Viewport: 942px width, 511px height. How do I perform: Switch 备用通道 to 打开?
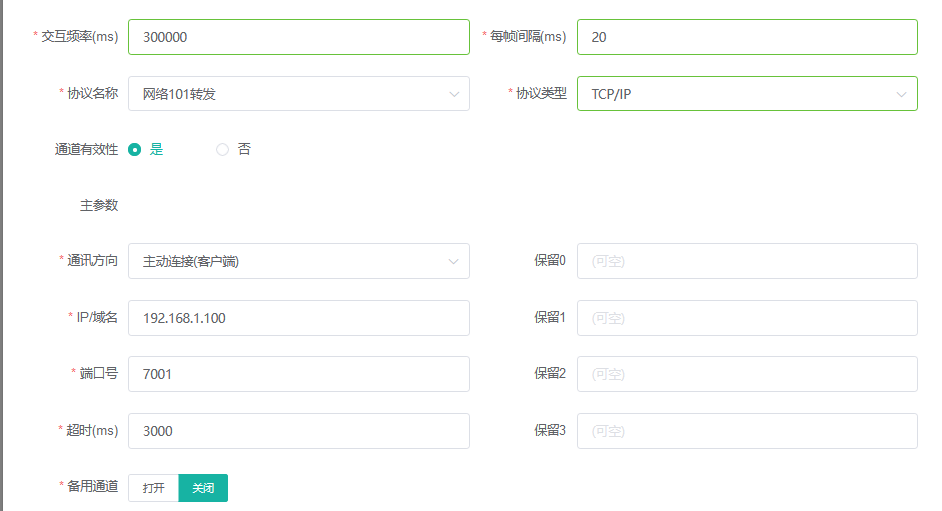153,488
